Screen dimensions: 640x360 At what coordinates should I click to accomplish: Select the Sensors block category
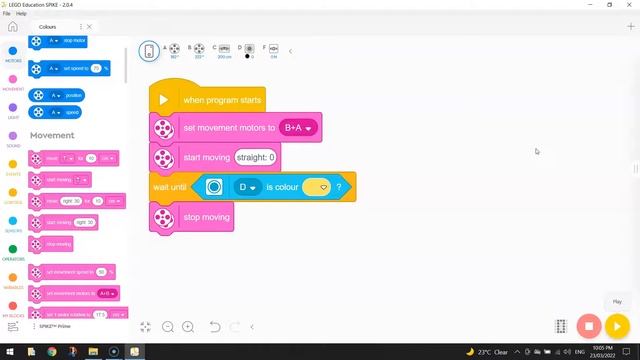[13, 224]
